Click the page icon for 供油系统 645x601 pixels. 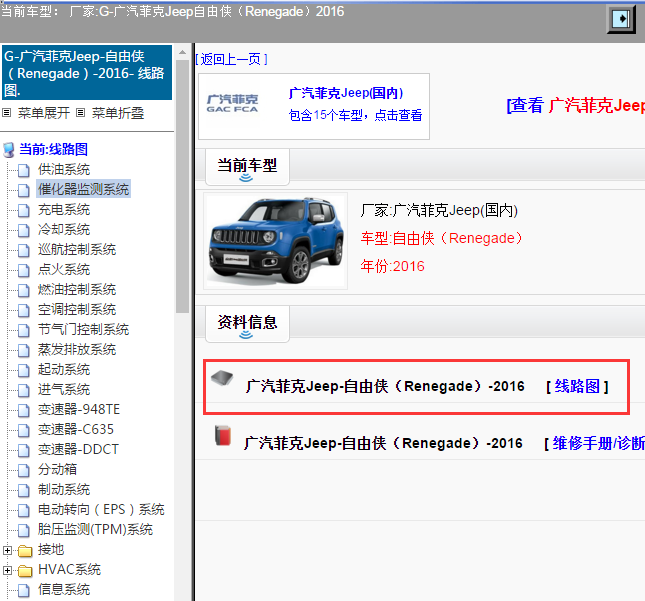pos(24,170)
